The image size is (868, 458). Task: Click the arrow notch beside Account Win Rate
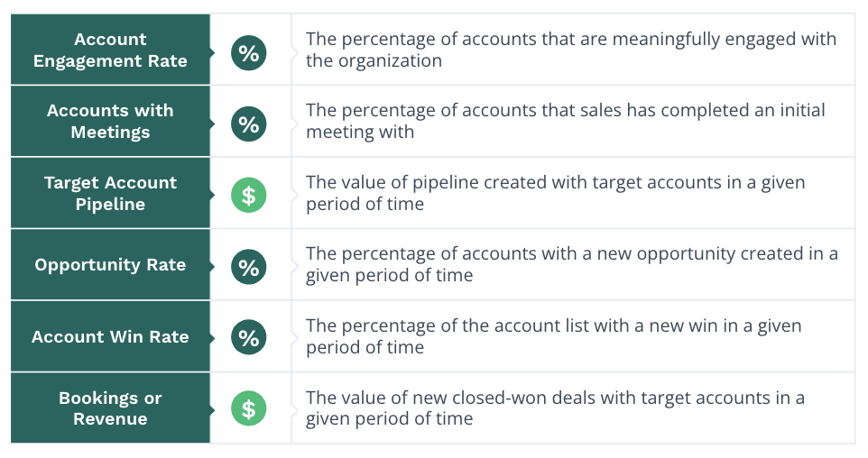coord(213,337)
